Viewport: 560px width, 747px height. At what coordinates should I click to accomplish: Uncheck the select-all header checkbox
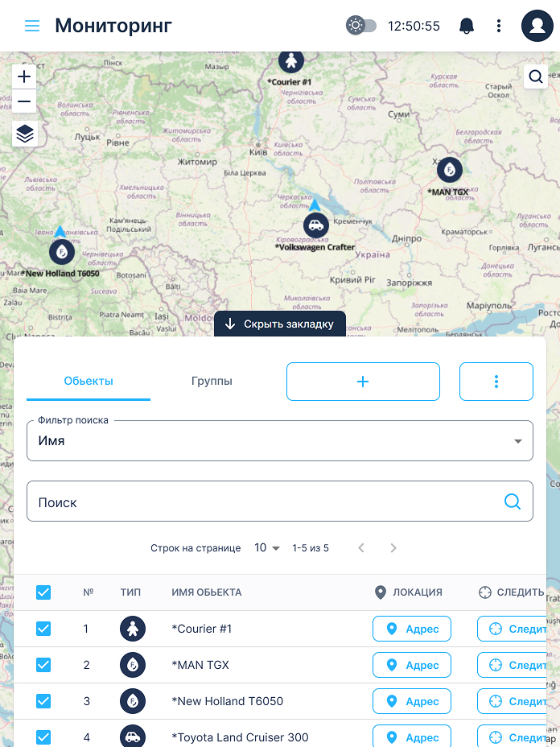point(43,592)
